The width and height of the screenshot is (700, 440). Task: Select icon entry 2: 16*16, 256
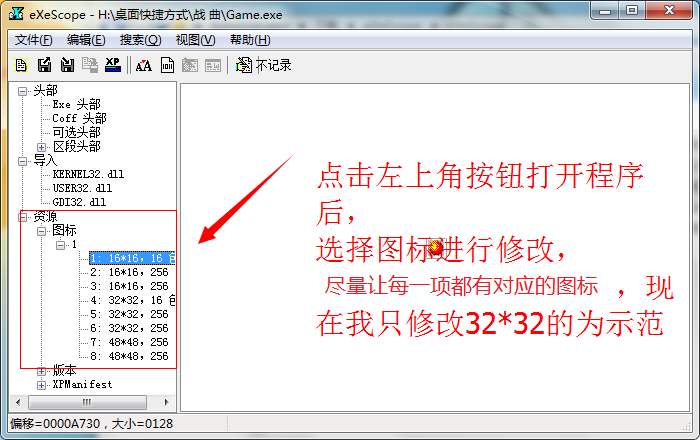tap(129, 272)
